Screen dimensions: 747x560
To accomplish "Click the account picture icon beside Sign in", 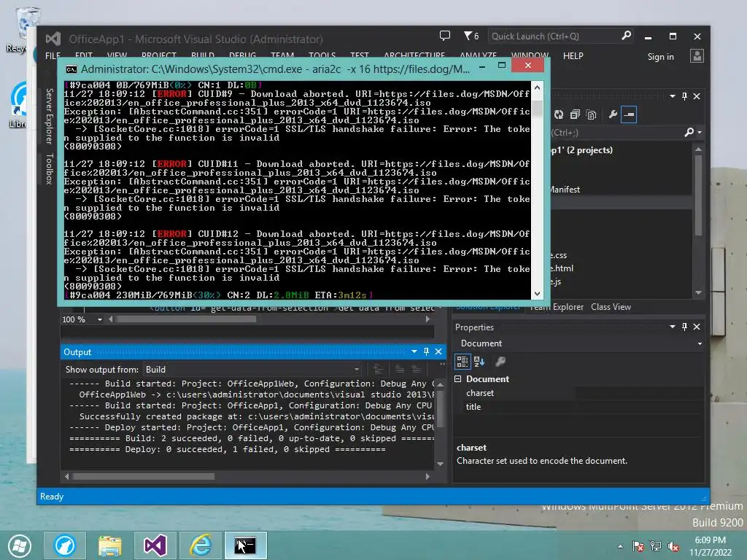I will (697, 55).
